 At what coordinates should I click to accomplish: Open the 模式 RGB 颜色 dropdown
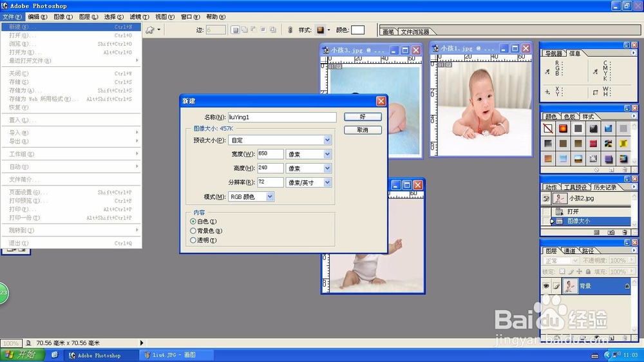(270, 197)
